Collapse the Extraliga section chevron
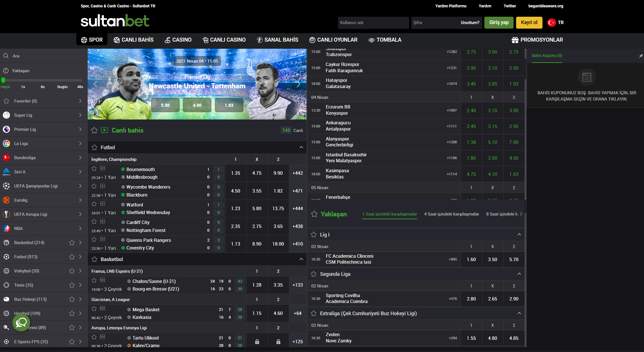Screen dimensions: 644x352 tap(519, 313)
